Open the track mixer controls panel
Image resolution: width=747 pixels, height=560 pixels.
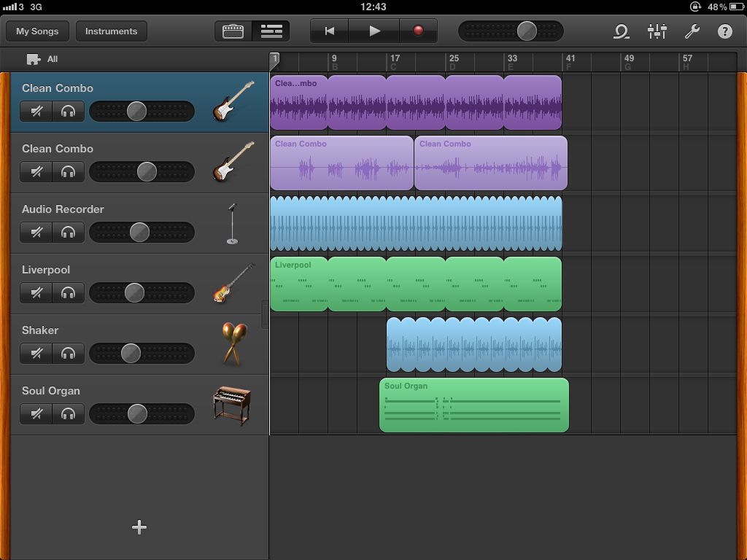tap(657, 31)
